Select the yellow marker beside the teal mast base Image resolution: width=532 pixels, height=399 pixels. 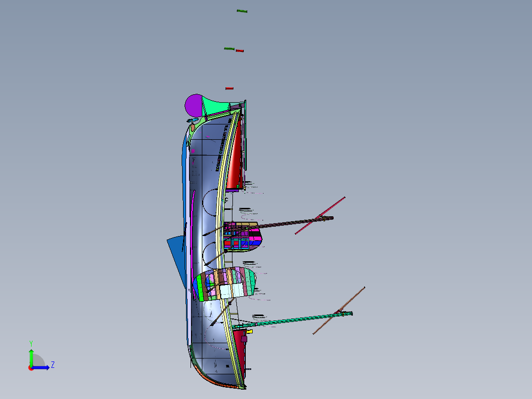click(249, 331)
